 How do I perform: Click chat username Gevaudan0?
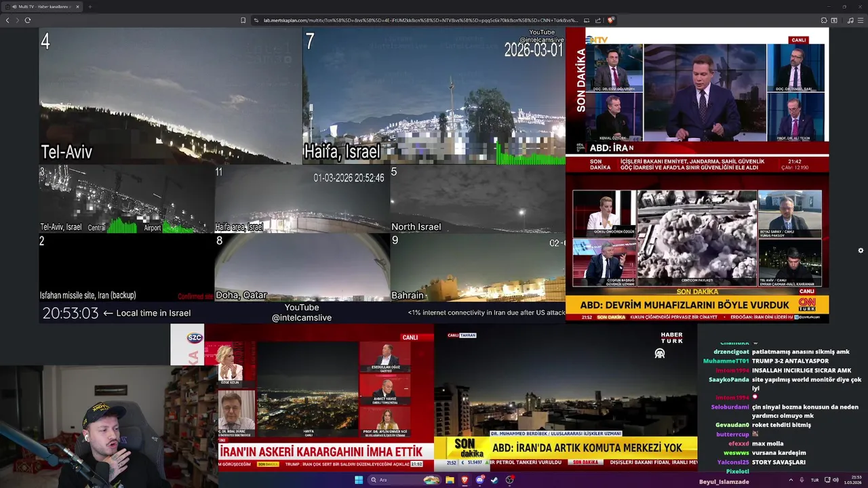coord(732,425)
